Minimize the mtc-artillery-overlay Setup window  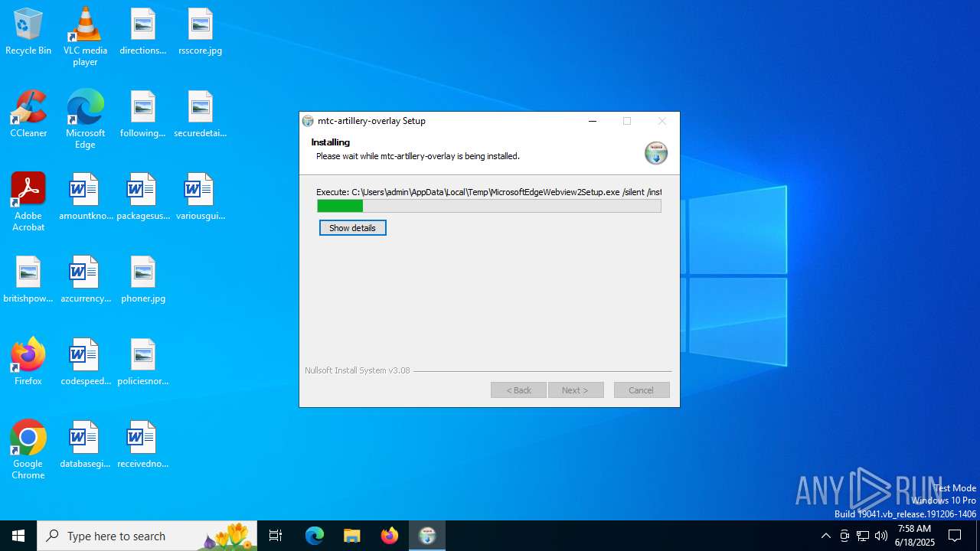[x=593, y=121]
